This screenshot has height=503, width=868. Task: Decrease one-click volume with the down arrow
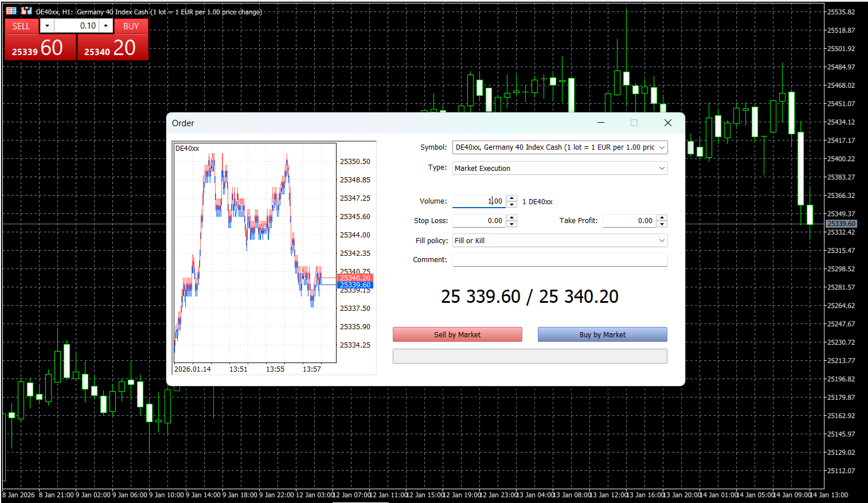coord(47,26)
